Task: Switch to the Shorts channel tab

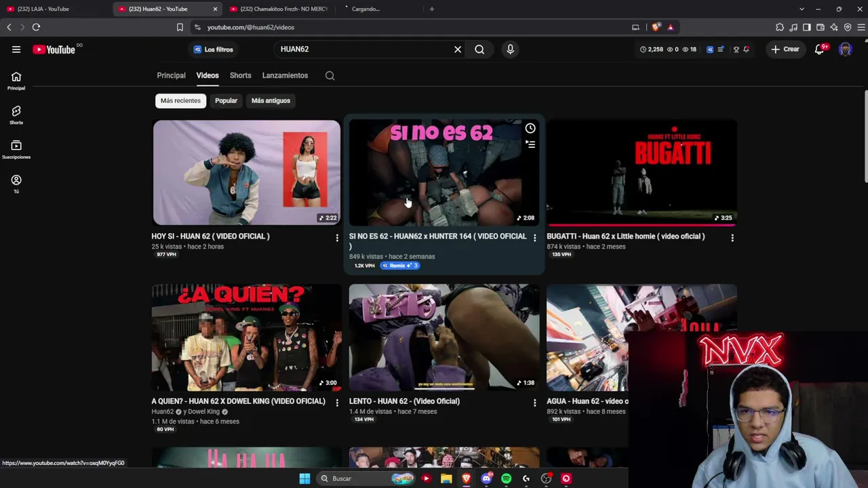Action: pyautogui.click(x=240, y=76)
